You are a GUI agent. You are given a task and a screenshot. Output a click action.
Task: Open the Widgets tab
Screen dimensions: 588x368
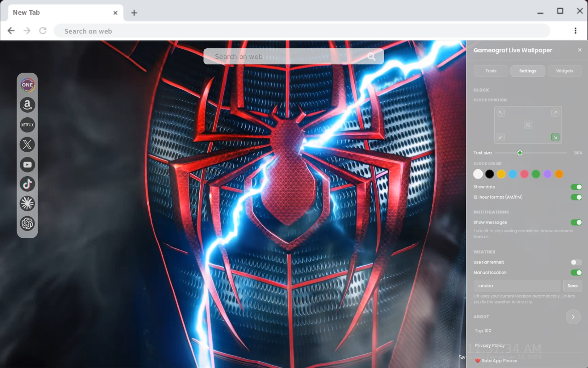tap(565, 71)
